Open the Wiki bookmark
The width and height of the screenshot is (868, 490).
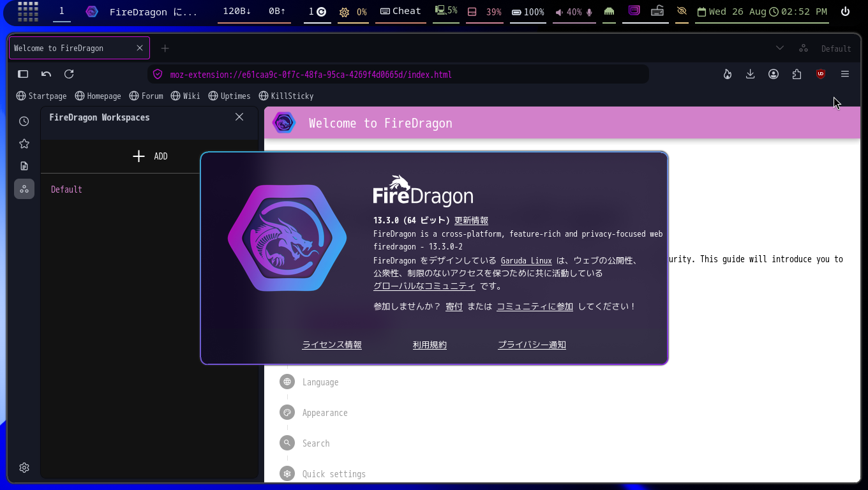[186, 96]
